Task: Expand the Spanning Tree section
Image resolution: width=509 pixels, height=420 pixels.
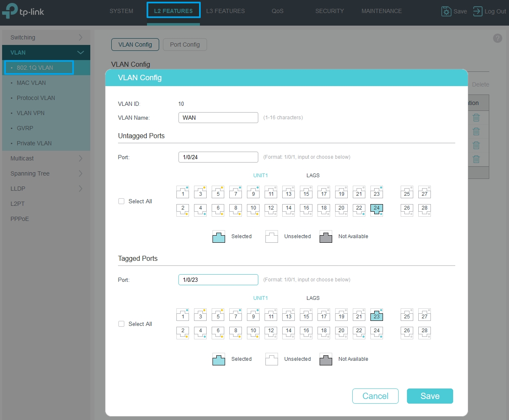Action: pos(46,173)
